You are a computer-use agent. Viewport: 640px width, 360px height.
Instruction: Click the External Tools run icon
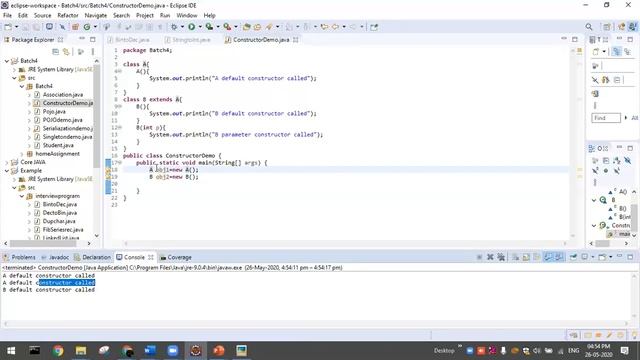click(227, 27)
